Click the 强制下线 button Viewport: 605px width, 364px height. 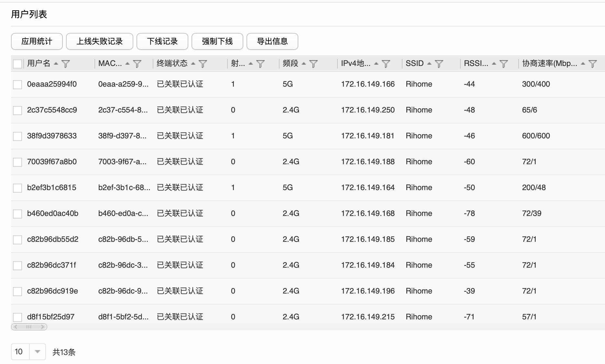[217, 41]
